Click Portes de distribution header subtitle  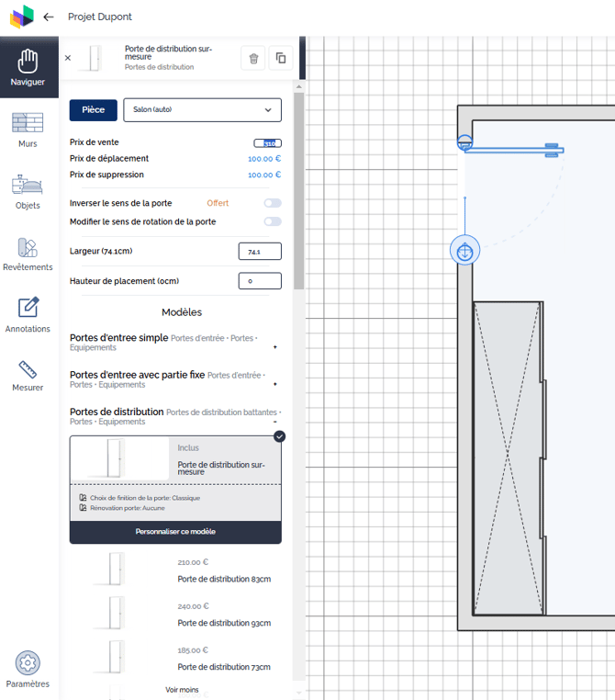coord(159,66)
